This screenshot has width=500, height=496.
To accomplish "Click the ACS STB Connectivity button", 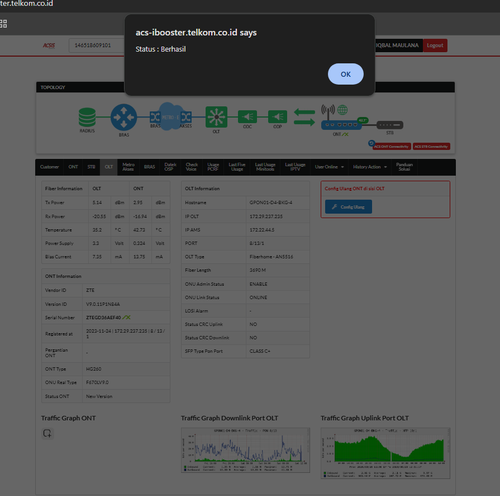I will click(431, 146).
